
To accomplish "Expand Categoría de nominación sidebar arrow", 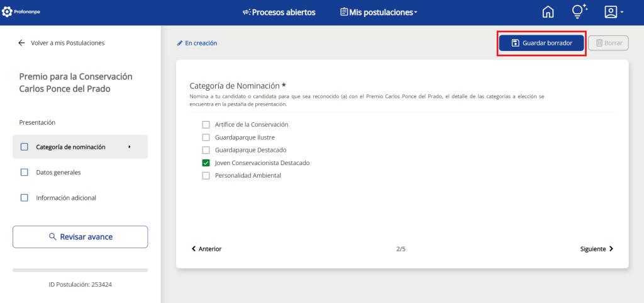I will click(130, 147).
